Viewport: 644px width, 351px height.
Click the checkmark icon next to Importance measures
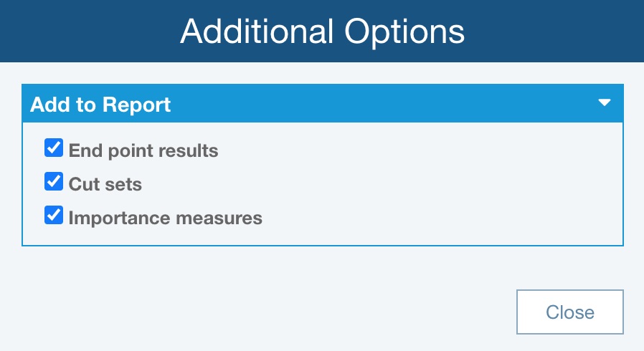54,216
